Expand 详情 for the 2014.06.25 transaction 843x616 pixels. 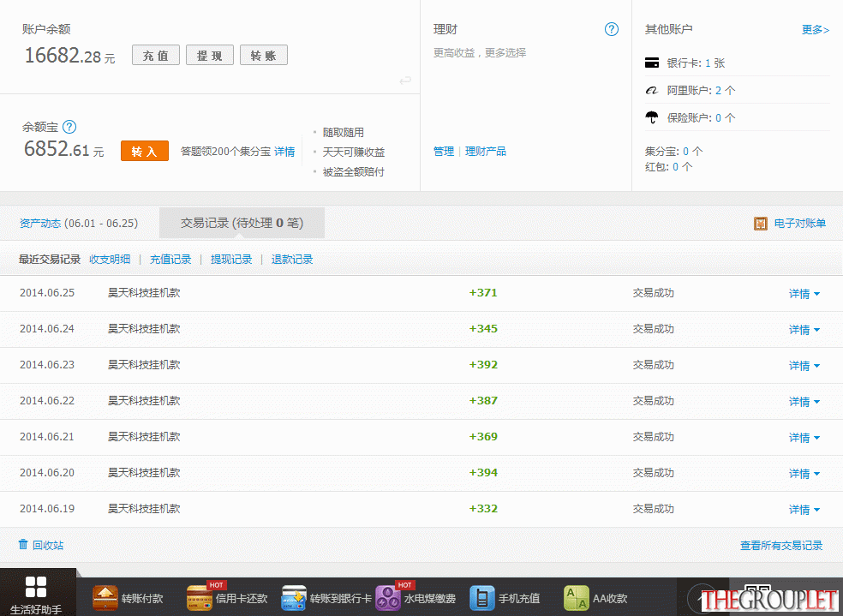click(804, 294)
